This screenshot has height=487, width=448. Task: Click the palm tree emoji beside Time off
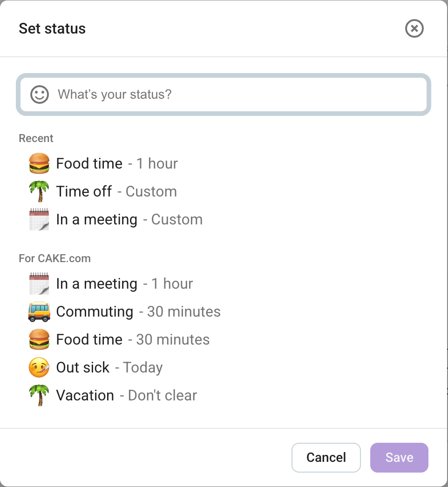[39, 191]
